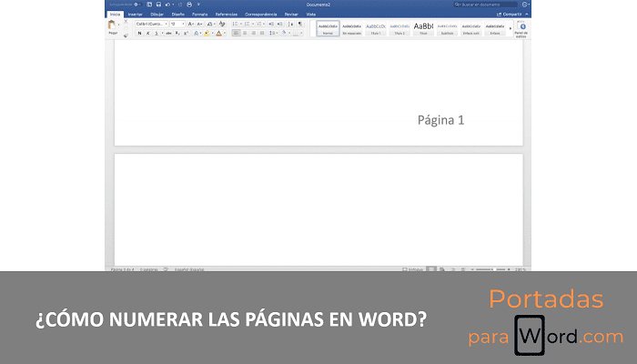
Task: Click the font color button
Action: [219, 33]
